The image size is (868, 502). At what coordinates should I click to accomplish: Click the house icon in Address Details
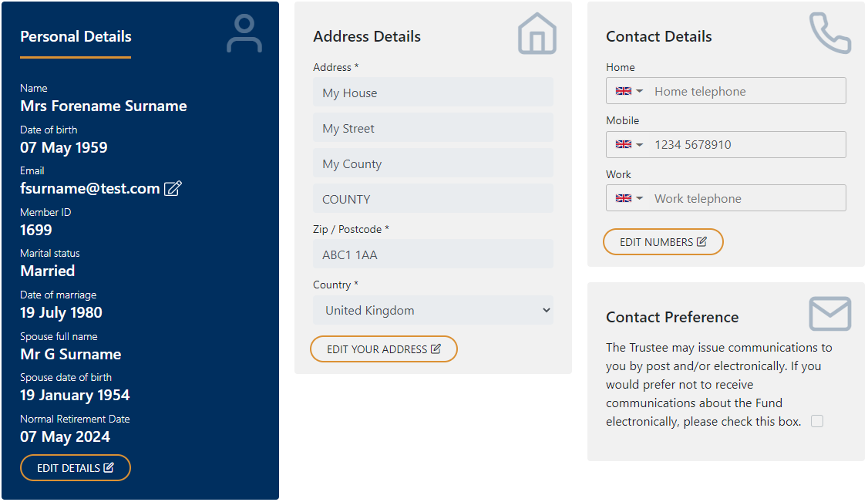(537, 34)
